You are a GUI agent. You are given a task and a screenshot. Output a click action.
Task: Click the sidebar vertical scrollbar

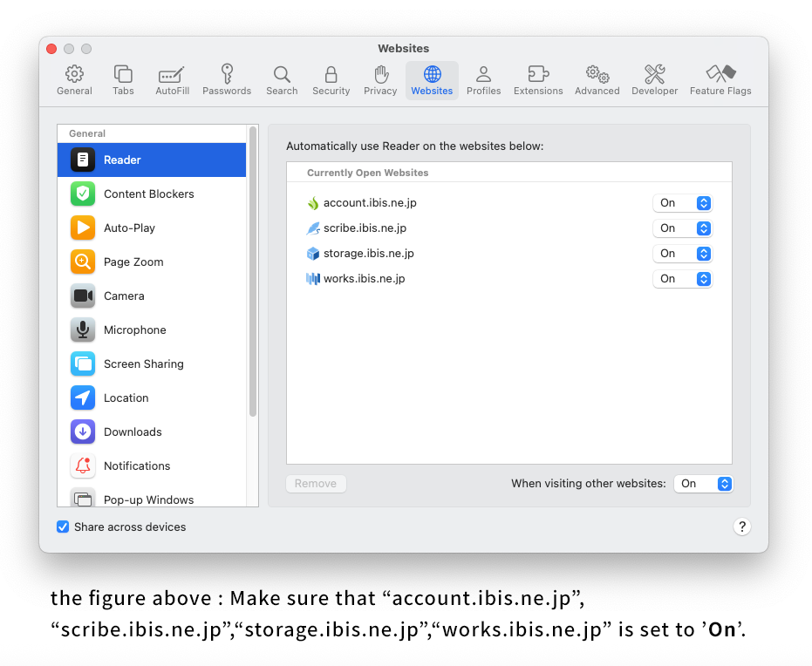coord(253,272)
